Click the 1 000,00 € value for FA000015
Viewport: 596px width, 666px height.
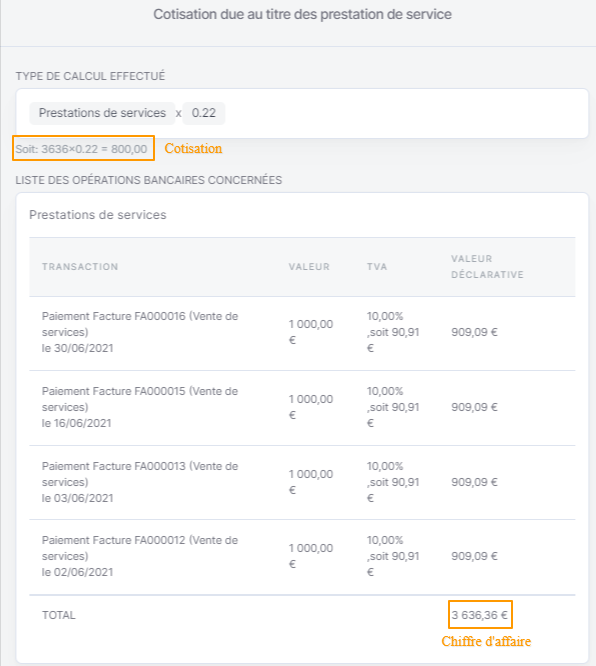(x=311, y=407)
